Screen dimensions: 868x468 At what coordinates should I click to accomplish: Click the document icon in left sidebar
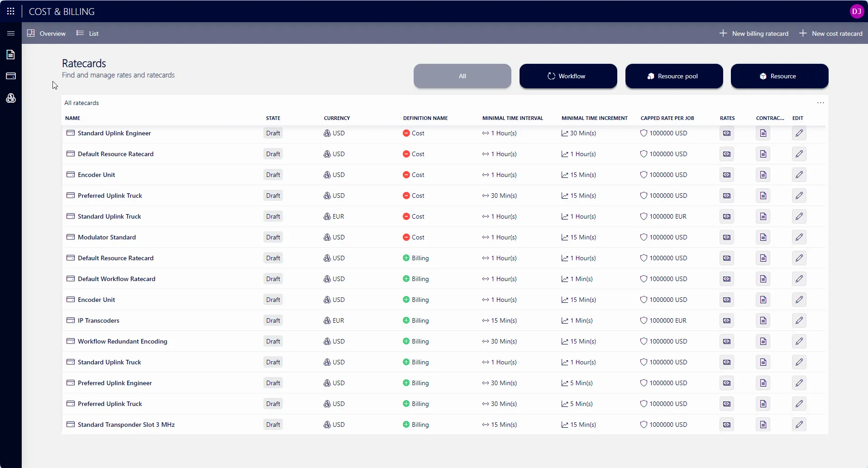[11, 55]
